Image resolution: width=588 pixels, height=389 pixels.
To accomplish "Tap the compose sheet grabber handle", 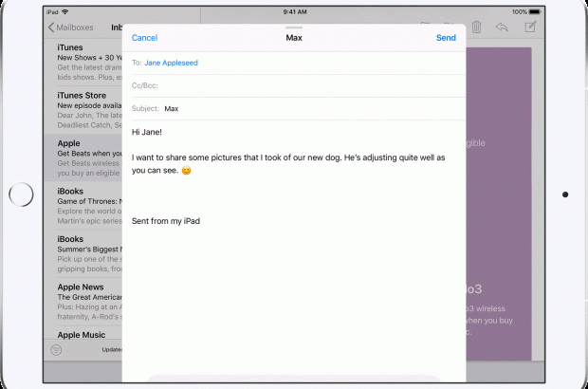I will pyautogui.click(x=294, y=28).
